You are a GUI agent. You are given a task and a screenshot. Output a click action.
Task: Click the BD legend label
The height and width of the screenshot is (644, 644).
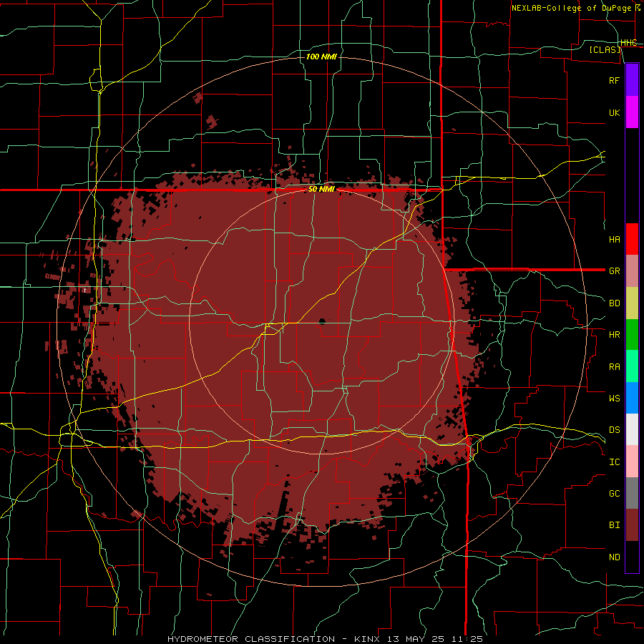click(x=614, y=303)
